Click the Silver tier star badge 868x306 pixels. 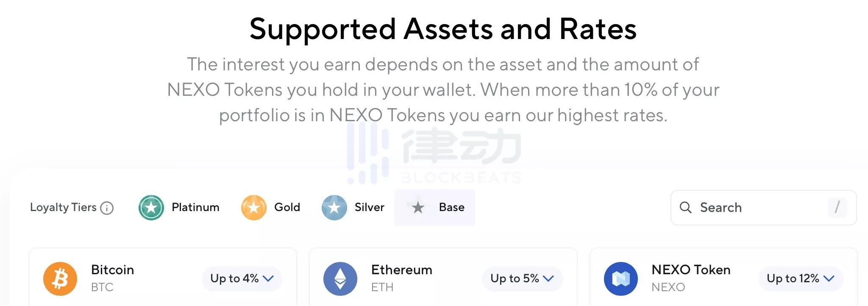tap(334, 208)
